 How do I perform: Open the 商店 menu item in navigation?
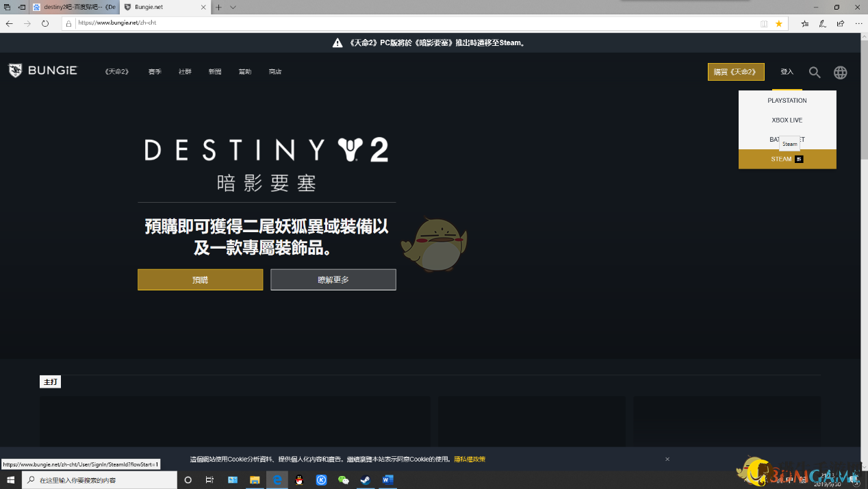point(275,71)
